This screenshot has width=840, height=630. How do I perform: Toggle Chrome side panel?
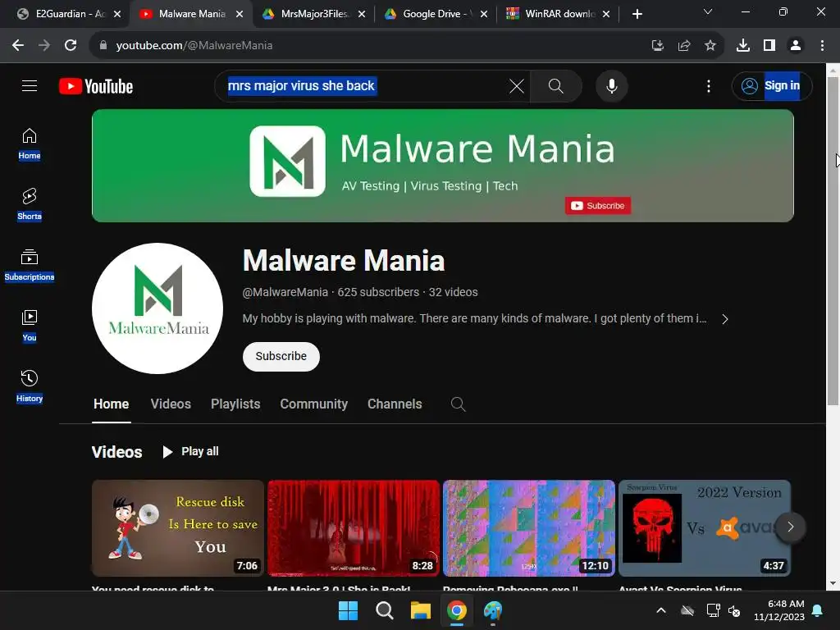click(769, 46)
